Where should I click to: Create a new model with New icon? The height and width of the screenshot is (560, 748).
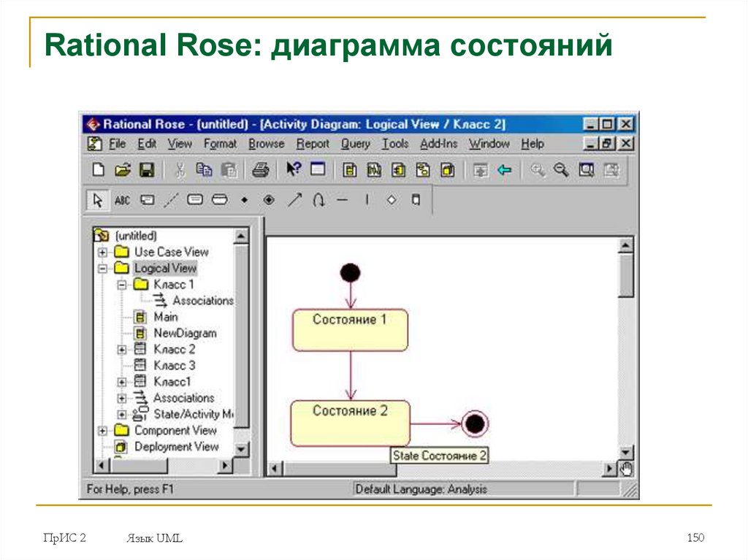point(99,170)
